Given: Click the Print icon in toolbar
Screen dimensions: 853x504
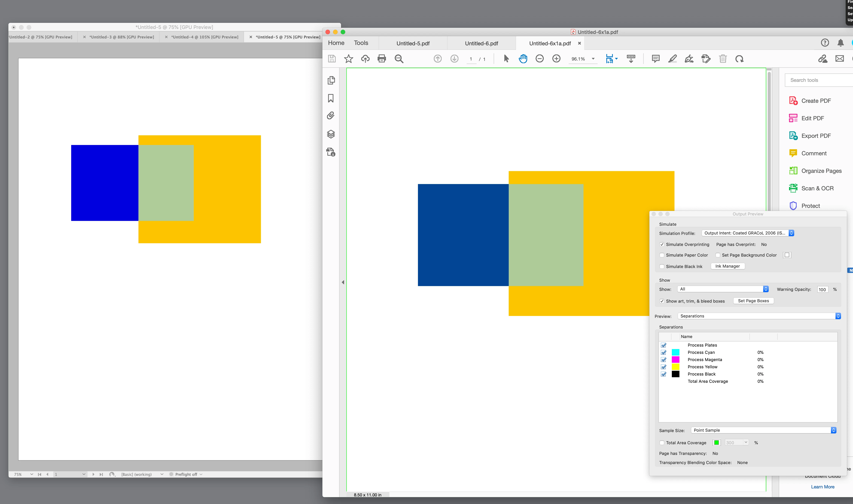Looking at the screenshot, I should [382, 59].
